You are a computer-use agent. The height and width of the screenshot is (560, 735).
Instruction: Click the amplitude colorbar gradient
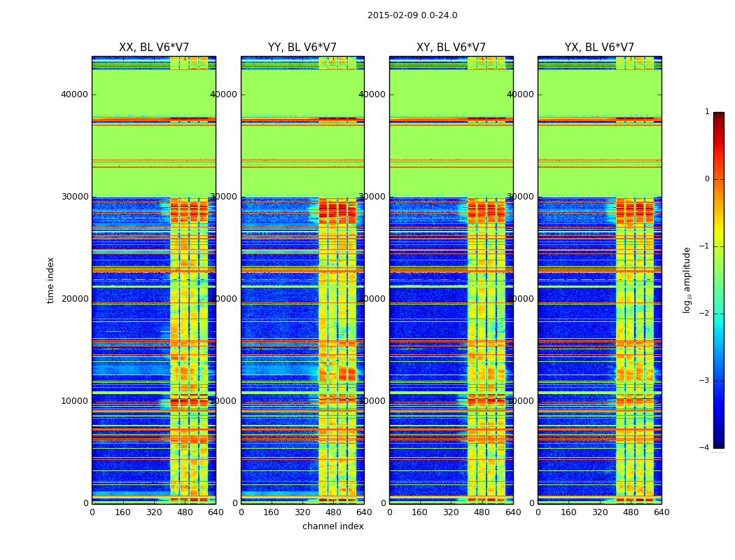pyautogui.click(x=718, y=280)
